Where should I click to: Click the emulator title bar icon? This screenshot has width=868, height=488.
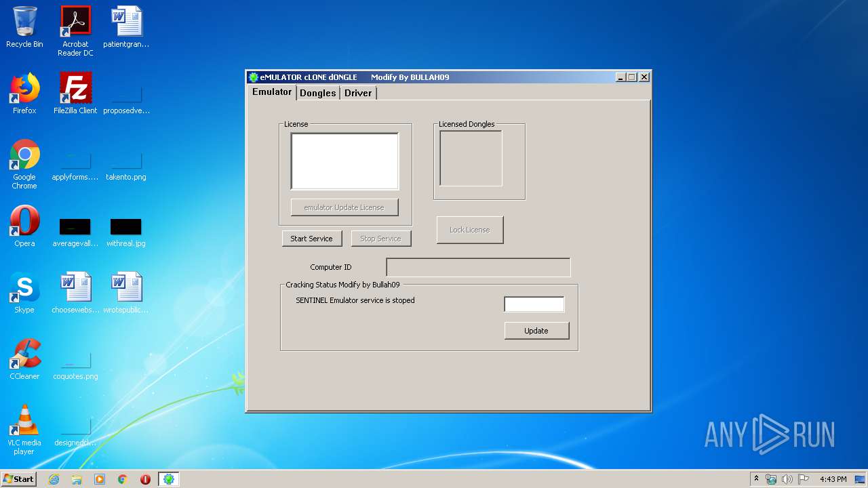coord(254,77)
